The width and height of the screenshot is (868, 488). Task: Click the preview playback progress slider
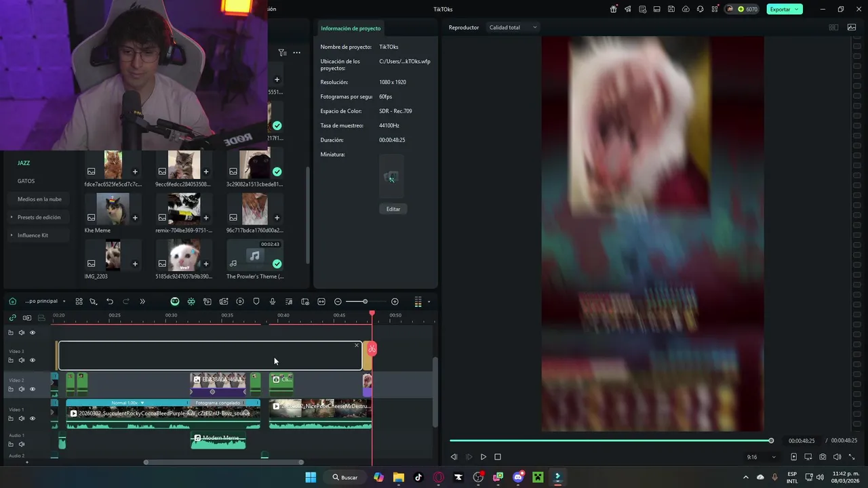610,441
